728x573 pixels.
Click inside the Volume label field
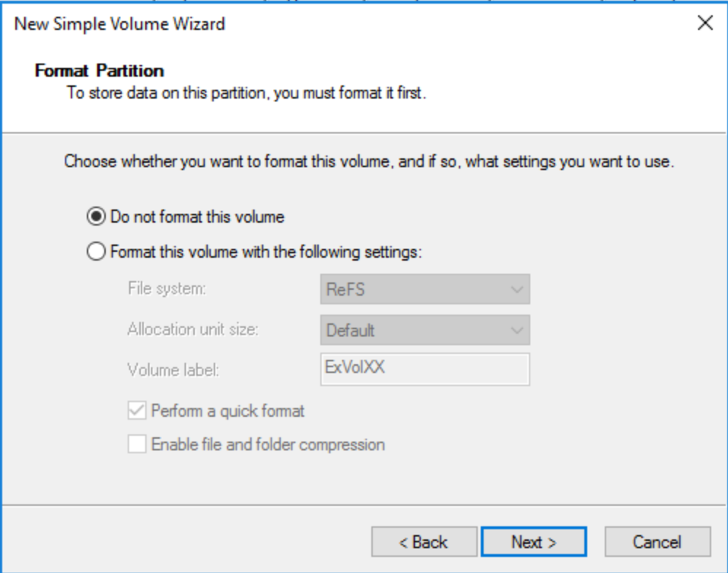425,369
